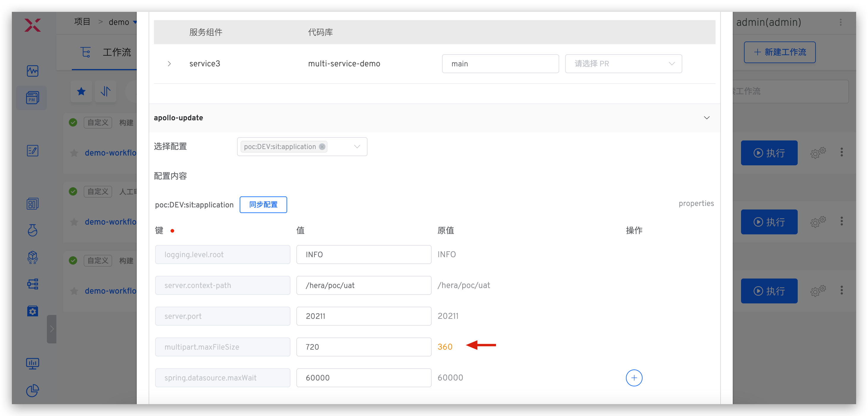The height and width of the screenshot is (416, 868).
Task: Open the package delivery sidebar icon
Action: click(x=32, y=257)
